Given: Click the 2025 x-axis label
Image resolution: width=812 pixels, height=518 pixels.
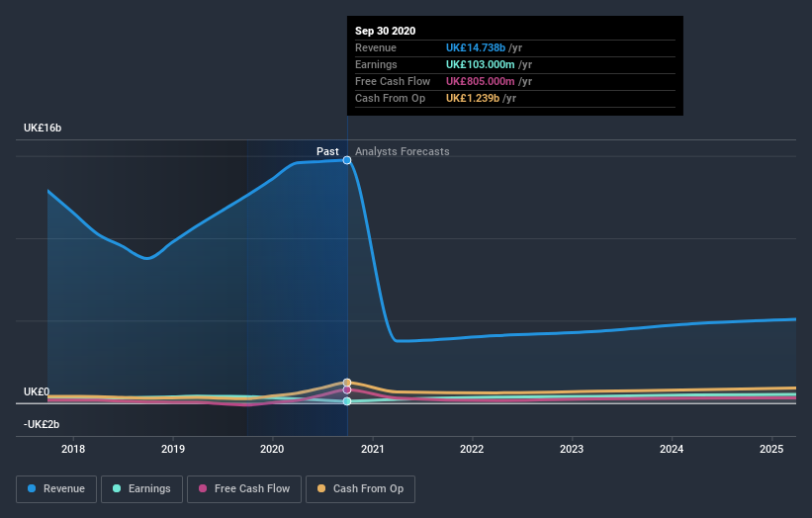Looking at the screenshot, I should [771, 449].
